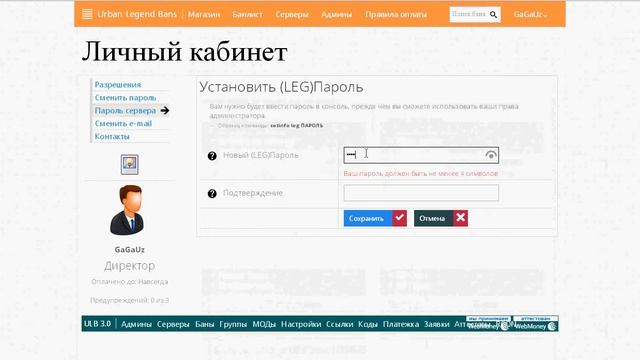Open Магазин in top navigation
This screenshot has width=640, height=360.
coord(204,14)
